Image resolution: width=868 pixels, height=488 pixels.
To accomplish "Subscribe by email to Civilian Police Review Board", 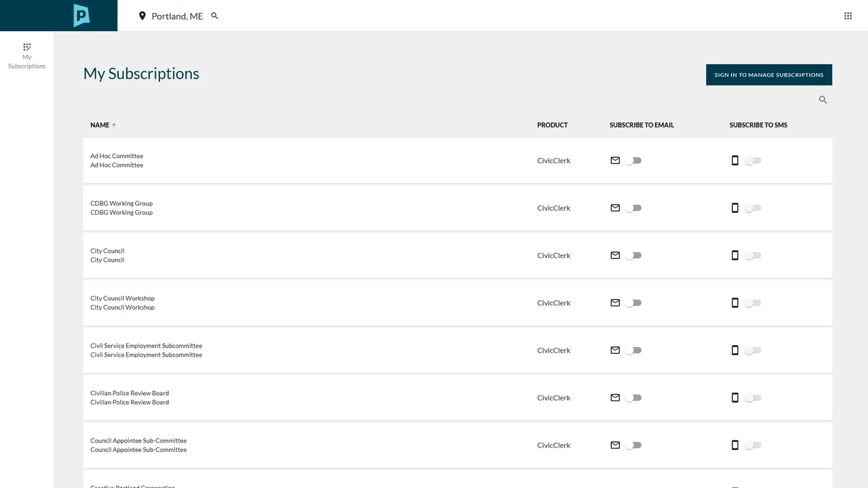I will pyautogui.click(x=633, y=398).
